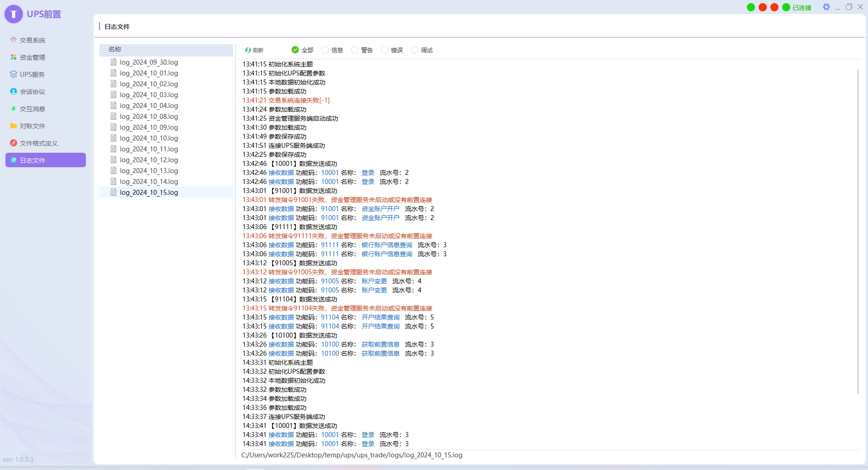
Task: Click the file icon of log_2024_10_09.log
Action: pos(114,127)
